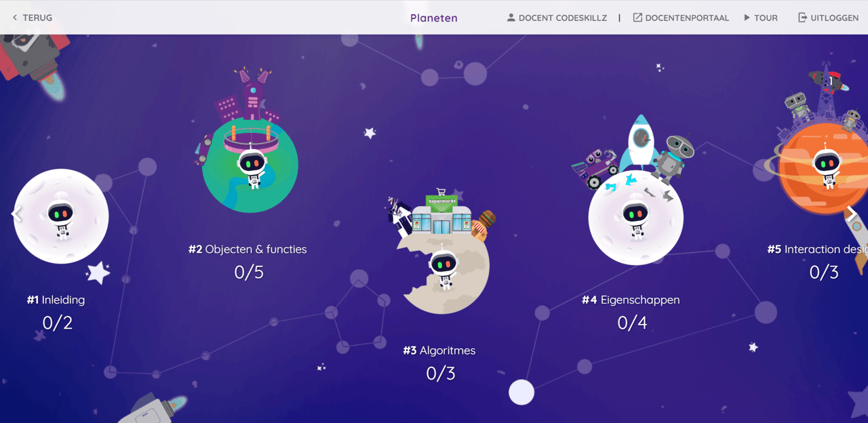Viewport: 868px width, 423px height.
Task: Click the play icon next to Tour
Action: [x=747, y=18]
